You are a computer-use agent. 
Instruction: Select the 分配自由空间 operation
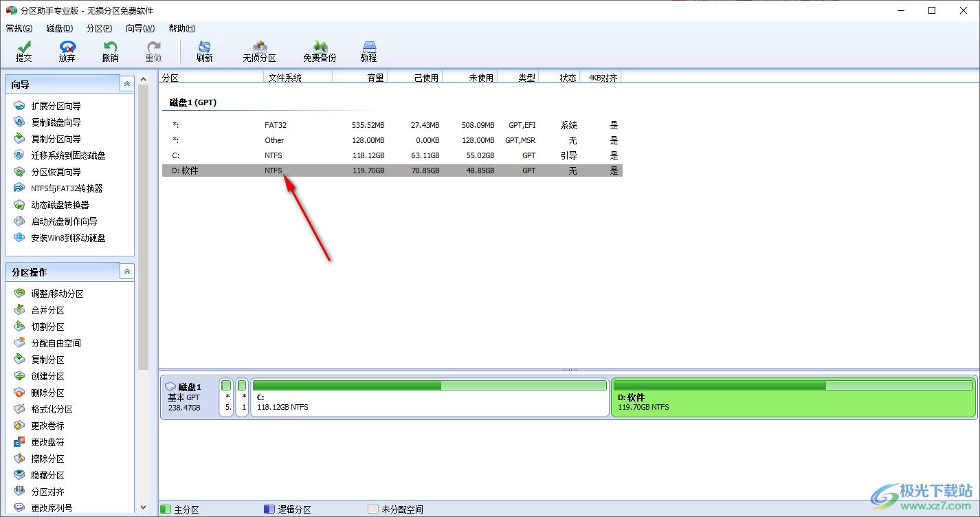pyautogui.click(x=47, y=343)
